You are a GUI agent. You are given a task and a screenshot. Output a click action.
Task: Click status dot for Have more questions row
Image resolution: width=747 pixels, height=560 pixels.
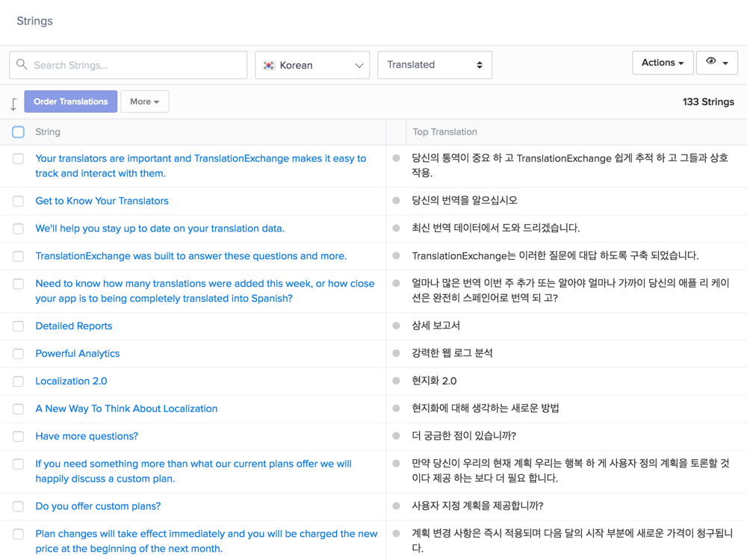(396, 436)
